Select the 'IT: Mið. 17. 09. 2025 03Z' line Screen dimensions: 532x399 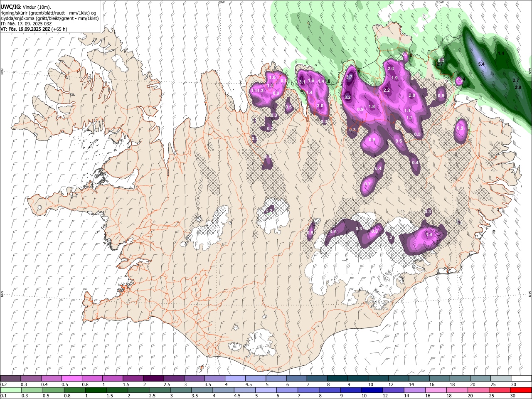point(26,24)
